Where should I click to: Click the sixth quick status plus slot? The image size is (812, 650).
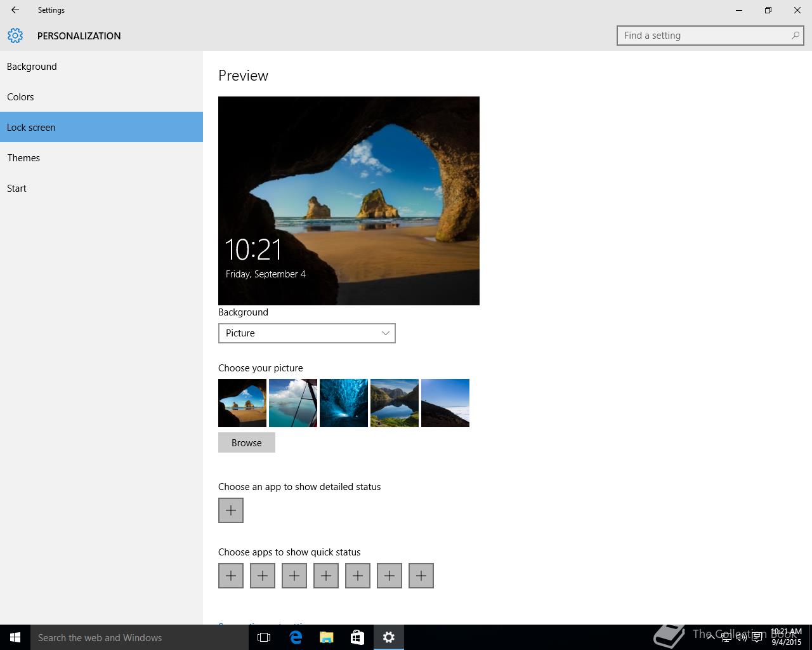click(390, 576)
